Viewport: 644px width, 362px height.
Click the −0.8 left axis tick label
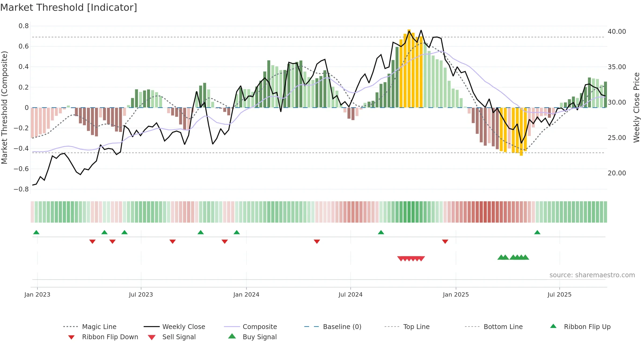pos(21,189)
